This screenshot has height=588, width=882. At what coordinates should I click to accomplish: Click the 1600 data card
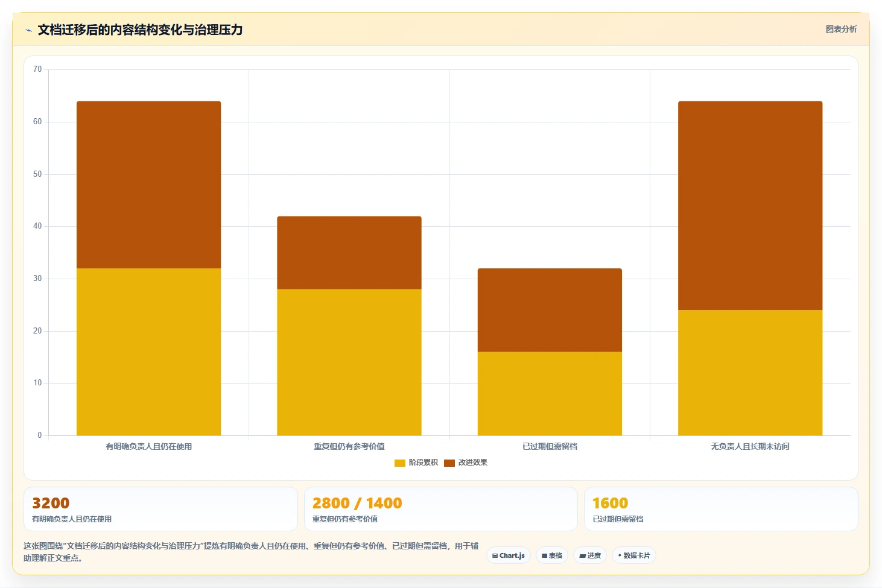721,509
